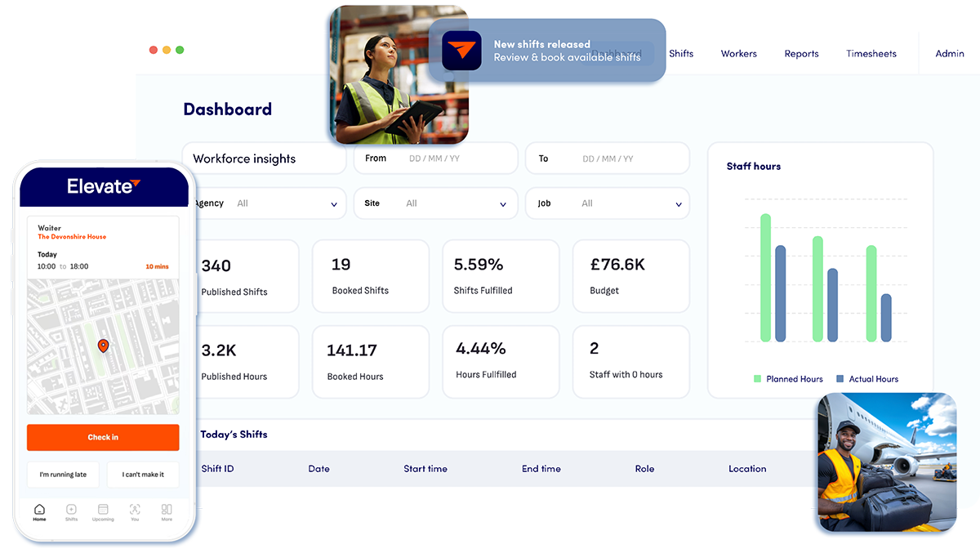
Task: Click the 10 mins countdown text
Action: (x=157, y=266)
